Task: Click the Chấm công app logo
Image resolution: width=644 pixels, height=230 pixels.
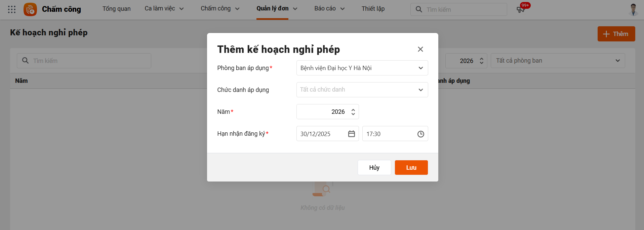Action: point(30,9)
